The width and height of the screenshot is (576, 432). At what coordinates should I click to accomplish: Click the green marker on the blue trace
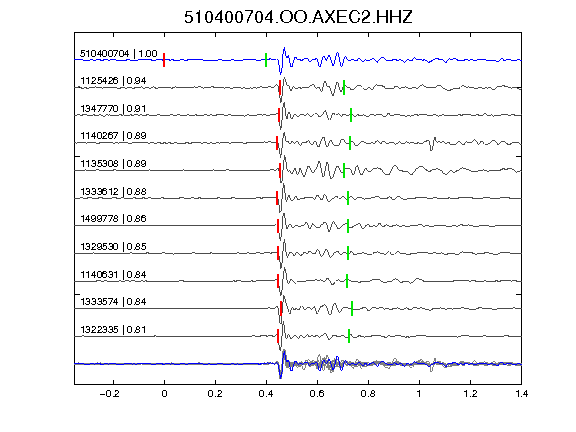pos(266,60)
